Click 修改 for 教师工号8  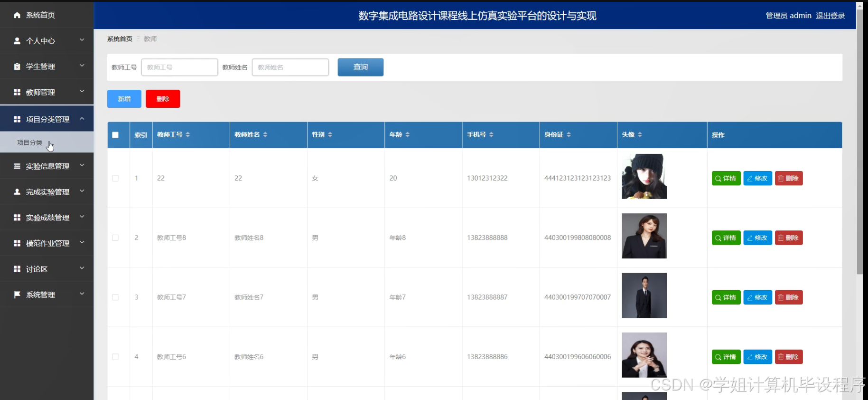(757, 238)
